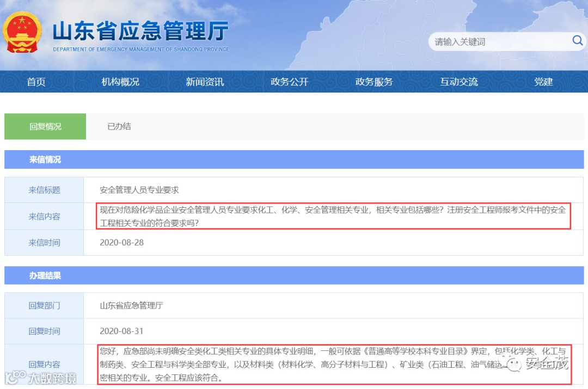Click the 来信情况 section header
This screenshot has height=389, width=588.
(x=294, y=159)
